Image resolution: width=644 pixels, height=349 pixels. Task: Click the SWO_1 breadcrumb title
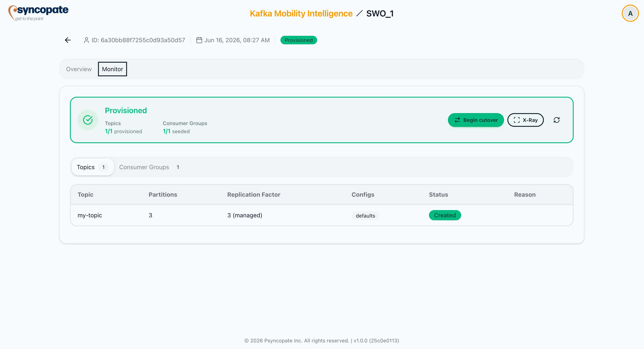[380, 13]
